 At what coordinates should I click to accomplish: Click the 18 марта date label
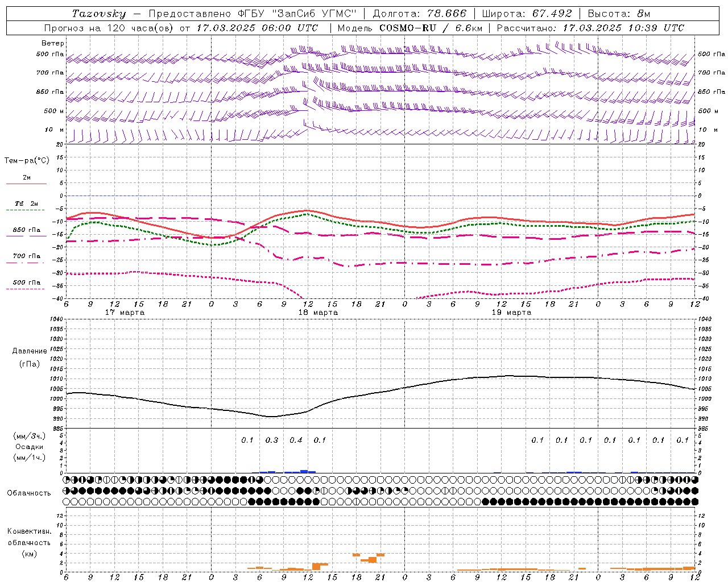(318, 313)
